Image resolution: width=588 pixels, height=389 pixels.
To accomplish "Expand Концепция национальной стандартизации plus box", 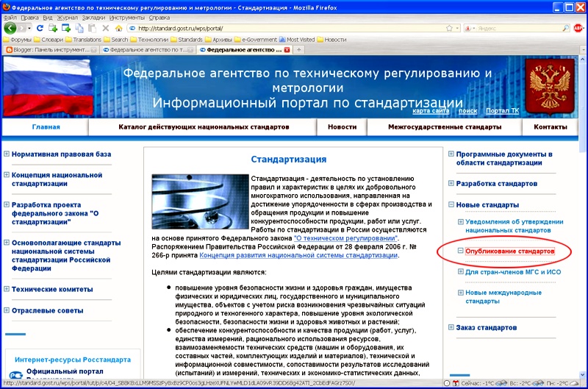I will tap(7, 174).
